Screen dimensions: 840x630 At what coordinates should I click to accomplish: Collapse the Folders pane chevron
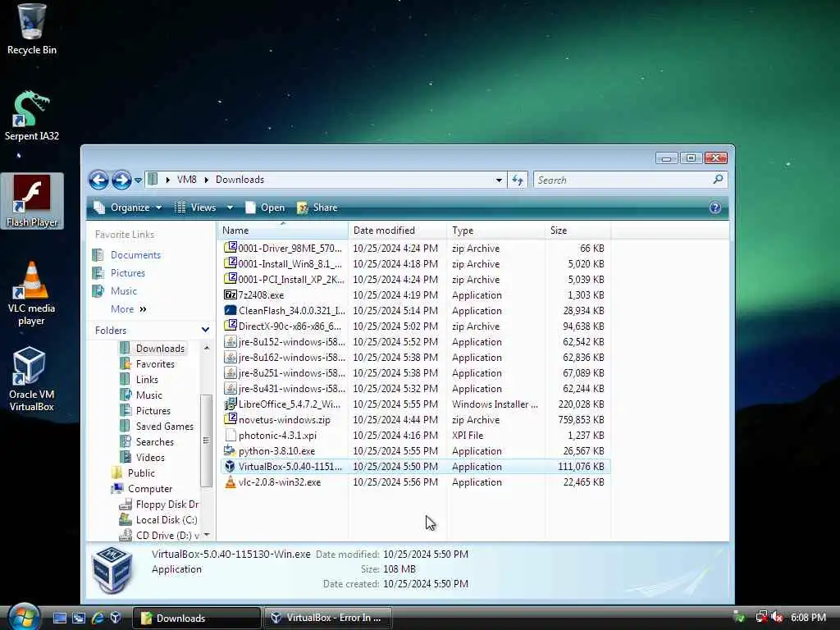click(205, 330)
